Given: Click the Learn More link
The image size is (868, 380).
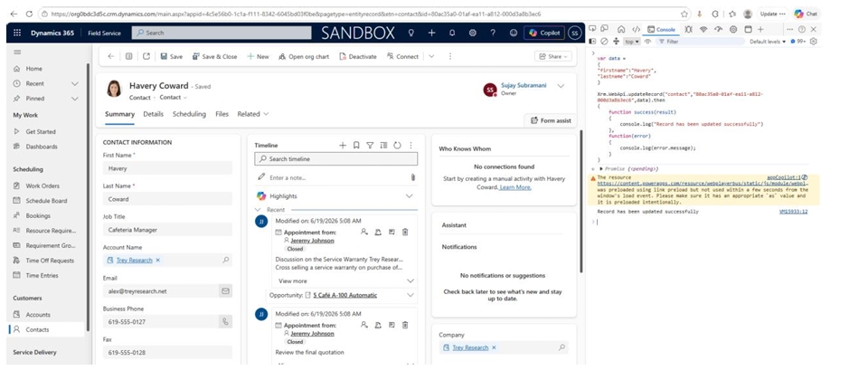Looking at the screenshot, I should (515, 188).
